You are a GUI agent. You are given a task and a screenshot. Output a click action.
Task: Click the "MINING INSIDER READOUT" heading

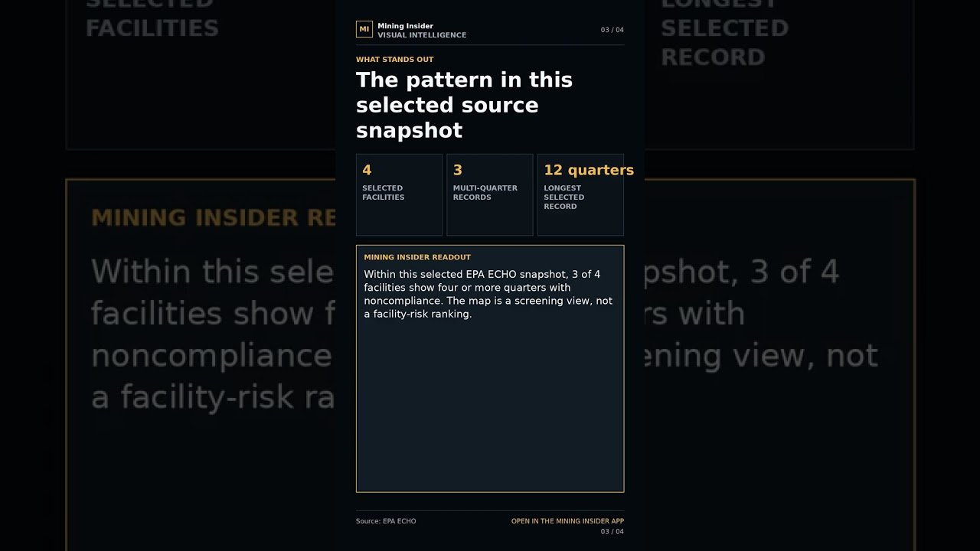[x=417, y=257]
